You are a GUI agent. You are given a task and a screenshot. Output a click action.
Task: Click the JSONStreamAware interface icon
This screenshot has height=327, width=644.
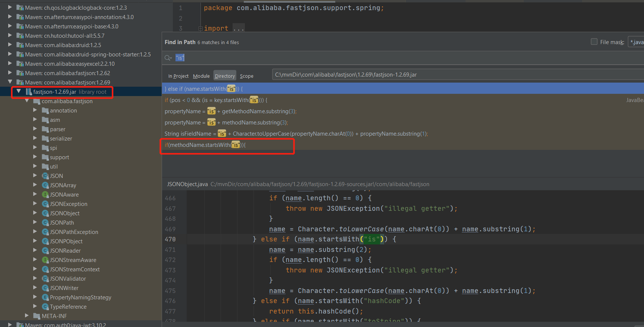pyautogui.click(x=45, y=260)
